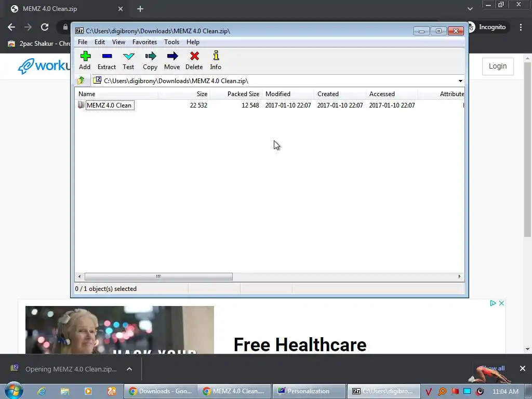Select the MEMZ 4.0 Clean row name
This screenshot has height=399, width=532.
click(x=110, y=105)
